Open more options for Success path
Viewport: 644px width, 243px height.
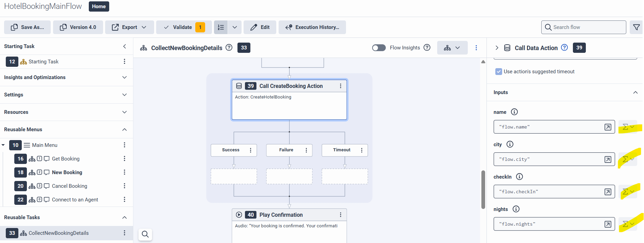[251, 150]
